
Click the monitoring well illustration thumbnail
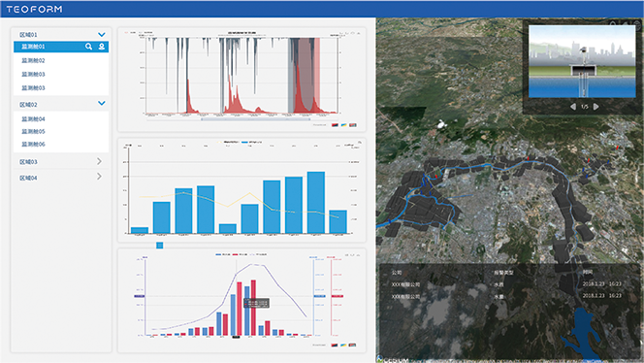click(x=582, y=62)
